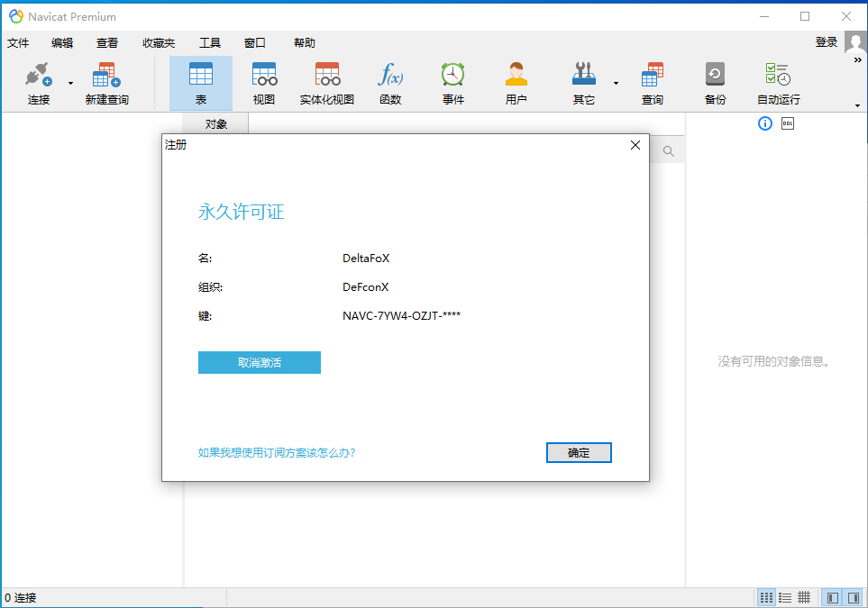This screenshot has height=608, width=868.
Task: Switch to the Objects (对象) tab
Action: (216, 124)
